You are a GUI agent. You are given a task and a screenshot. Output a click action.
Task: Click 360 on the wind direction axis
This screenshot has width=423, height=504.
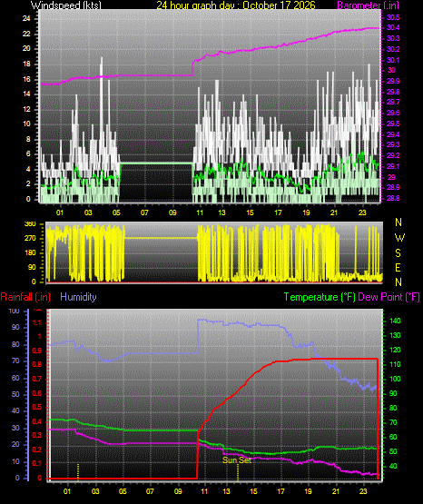coord(30,224)
